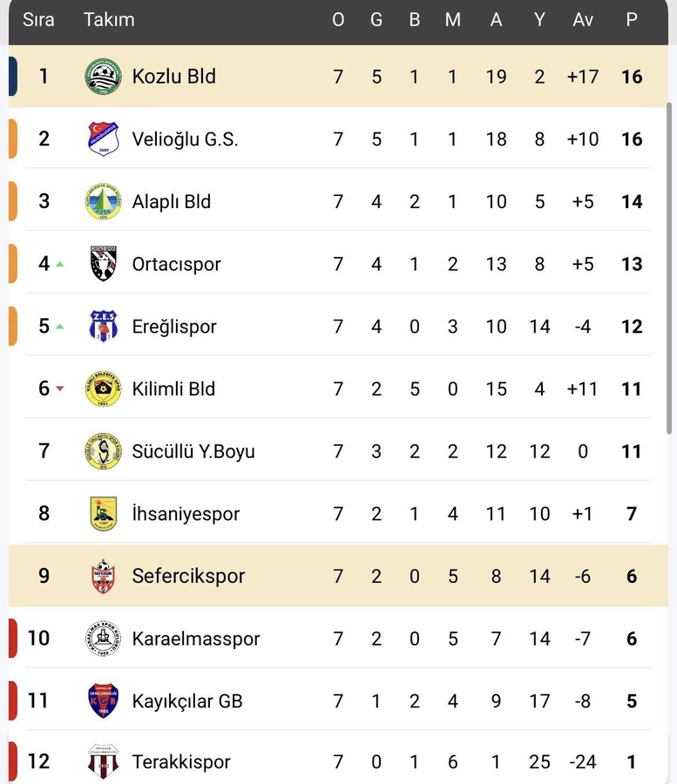Click the Alaplı Bld team badge

[x=103, y=201]
